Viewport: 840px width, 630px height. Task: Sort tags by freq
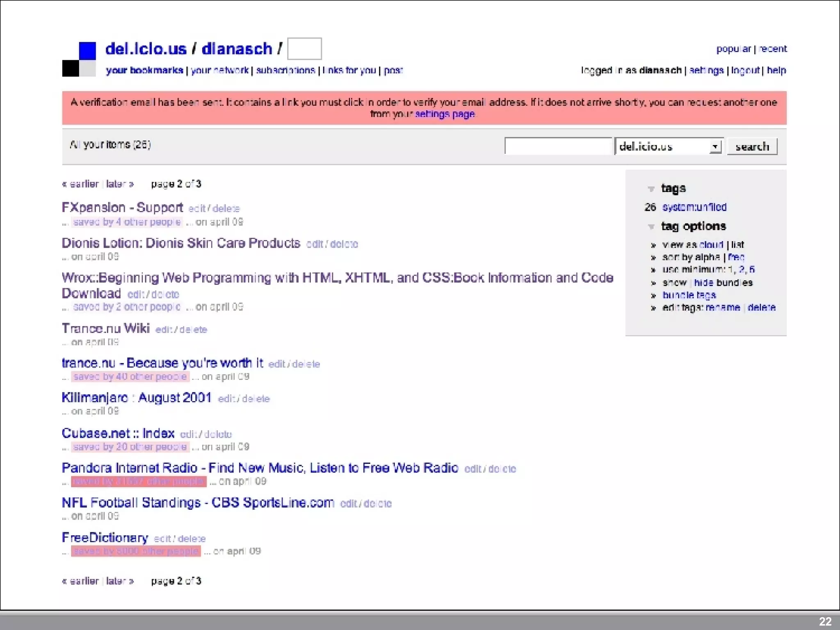pyautogui.click(x=736, y=257)
